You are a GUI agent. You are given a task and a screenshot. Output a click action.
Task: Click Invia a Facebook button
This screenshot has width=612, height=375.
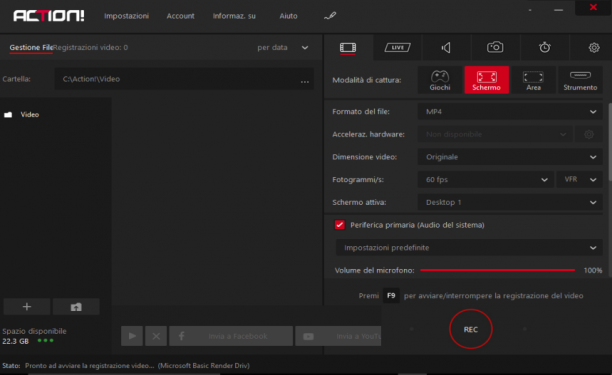tap(231, 336)
